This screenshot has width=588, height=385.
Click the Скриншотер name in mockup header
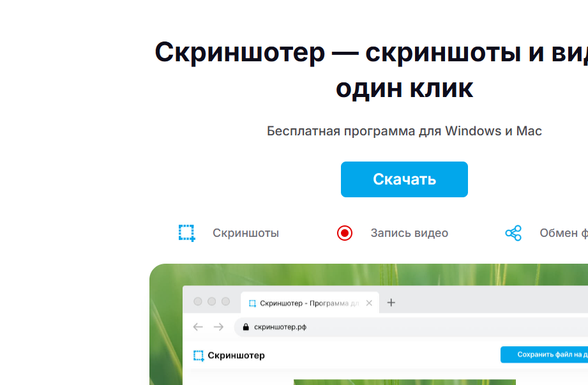coord(236,356)
